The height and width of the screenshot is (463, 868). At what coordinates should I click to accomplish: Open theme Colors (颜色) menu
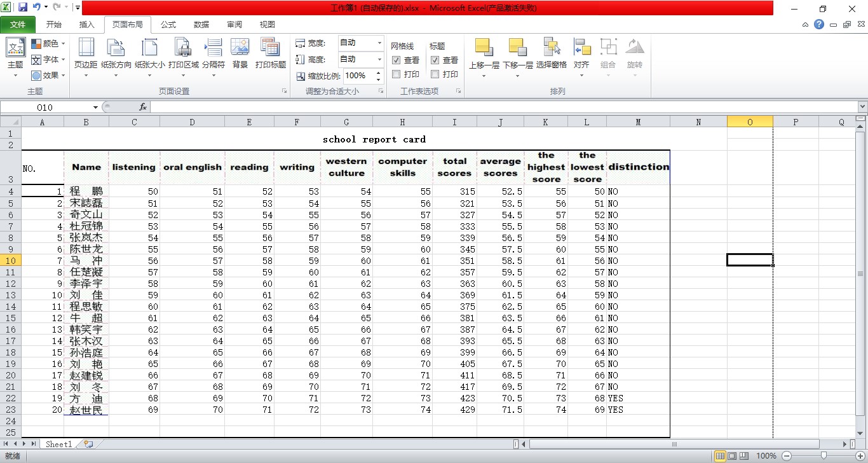(48, 43)
